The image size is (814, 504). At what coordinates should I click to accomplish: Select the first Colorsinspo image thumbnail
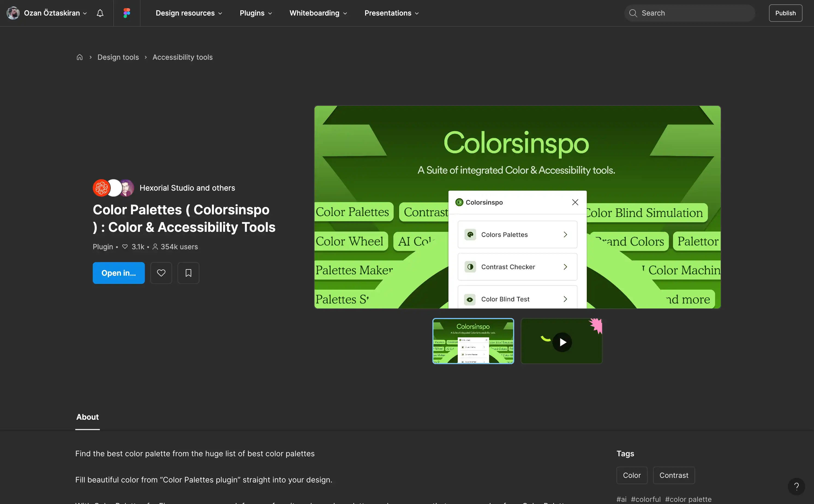click(473, 341)
